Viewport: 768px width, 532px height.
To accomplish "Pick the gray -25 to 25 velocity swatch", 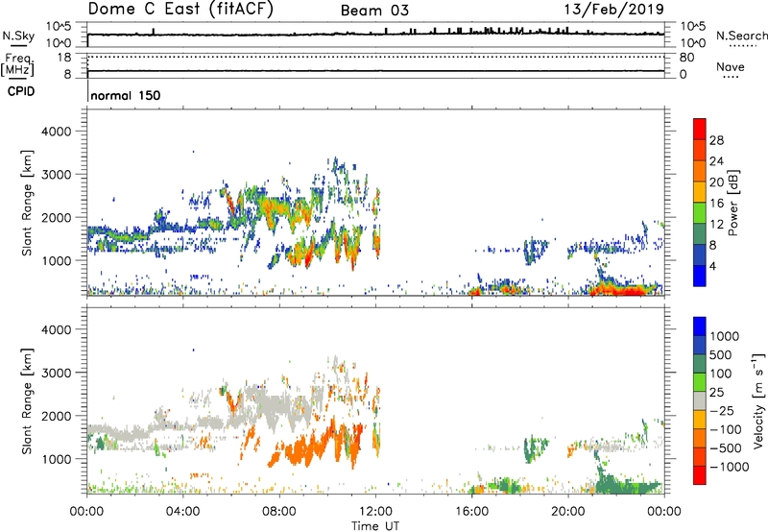I will pyautogui.click(x=700, y=401).
